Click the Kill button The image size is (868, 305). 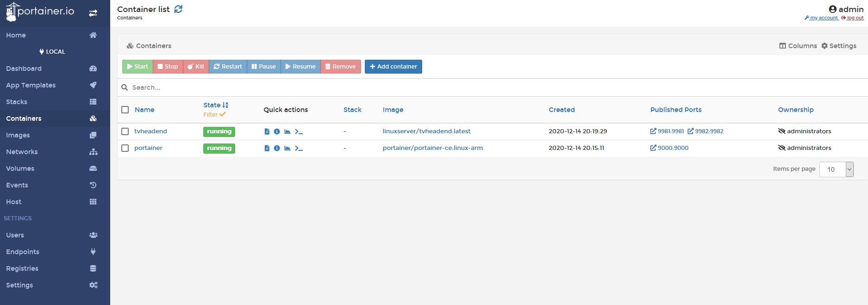196,67
